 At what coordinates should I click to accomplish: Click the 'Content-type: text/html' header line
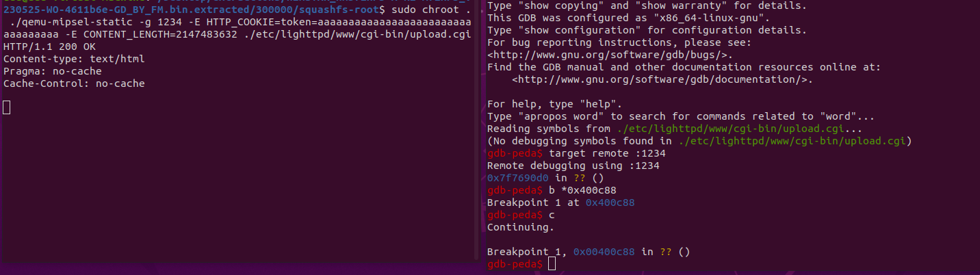[74, 59]
